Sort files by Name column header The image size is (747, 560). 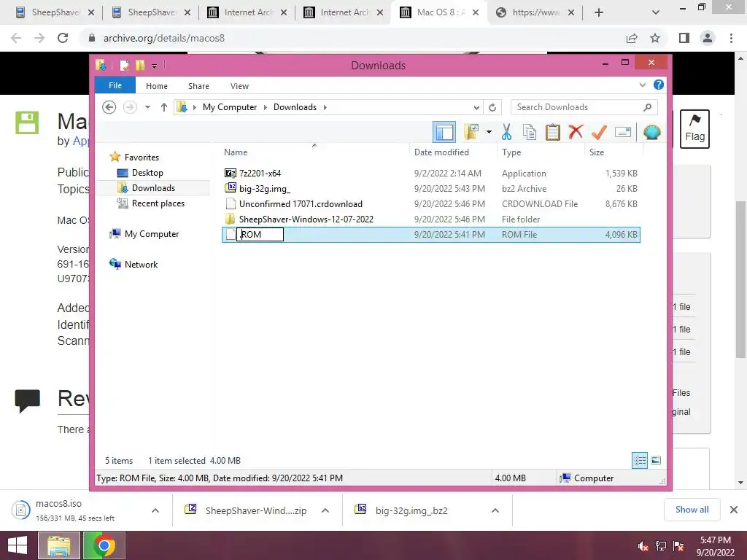point(314,152)
